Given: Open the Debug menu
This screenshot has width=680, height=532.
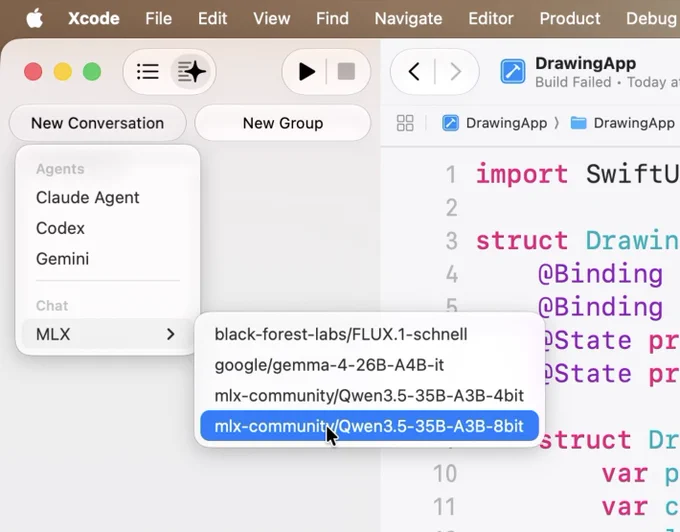Looking at the screenshot, I should [x=651, y=19].
